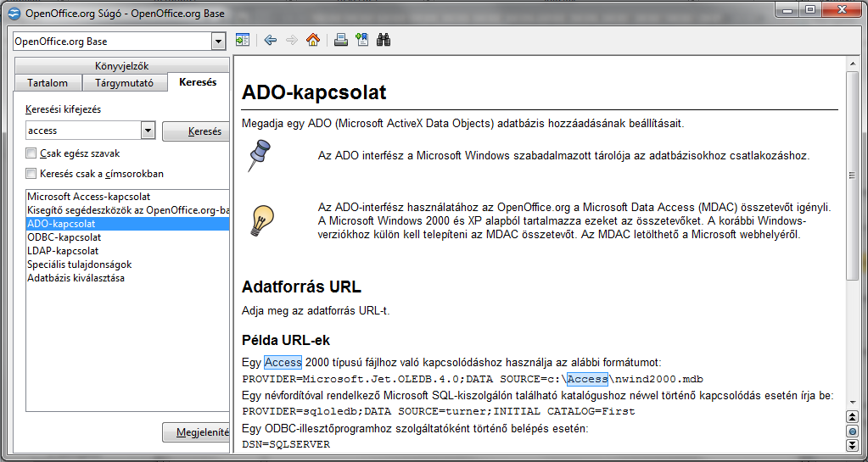The height and width of the screenshot is (462, 868).
Task: Click the scrollbar up arrow at top
Action: (x=853, y=63)
